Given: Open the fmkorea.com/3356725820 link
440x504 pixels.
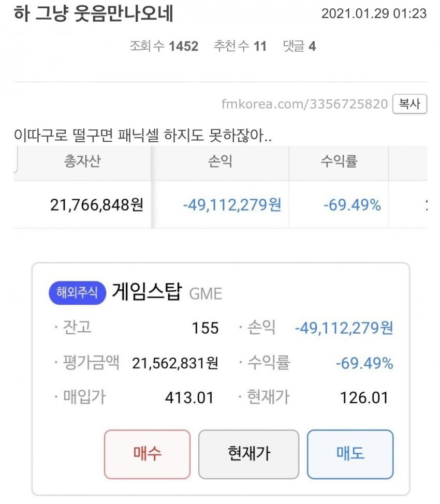Looking at the screenshot, I should (x=304, y=105).
